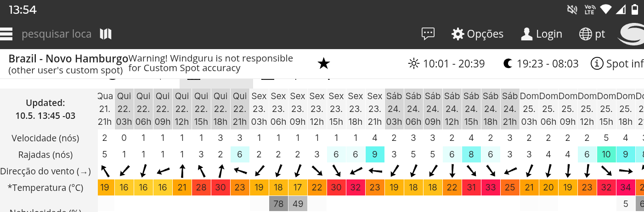
Task: Select the Velocidade (nós) row label
Action: 45,138
